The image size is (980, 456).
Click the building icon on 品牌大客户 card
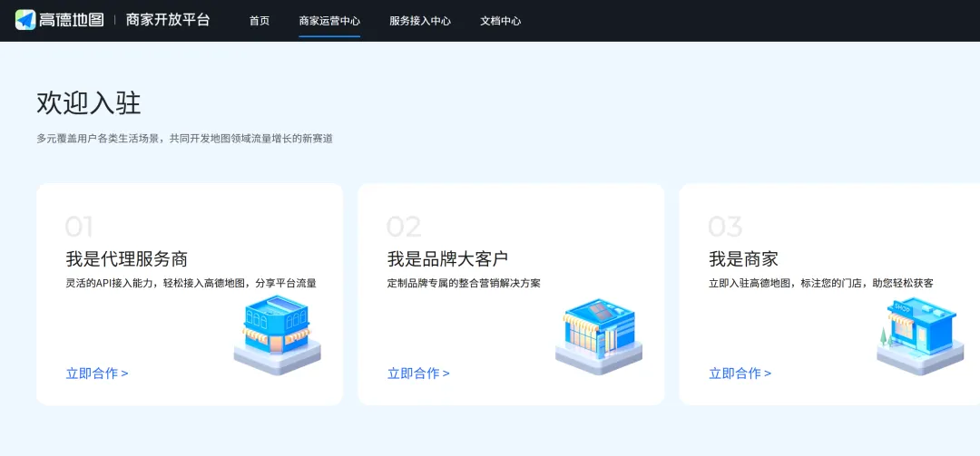click(x=599, y=336)
